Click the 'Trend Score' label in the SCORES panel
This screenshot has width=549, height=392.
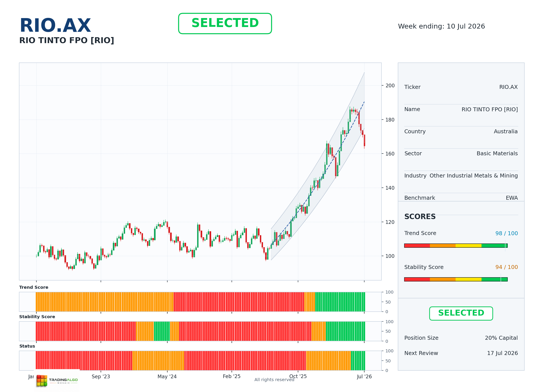coord(420,233)
